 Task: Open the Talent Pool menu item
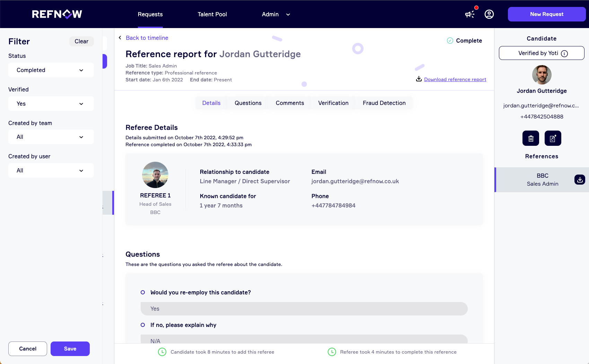coord(212,14)
